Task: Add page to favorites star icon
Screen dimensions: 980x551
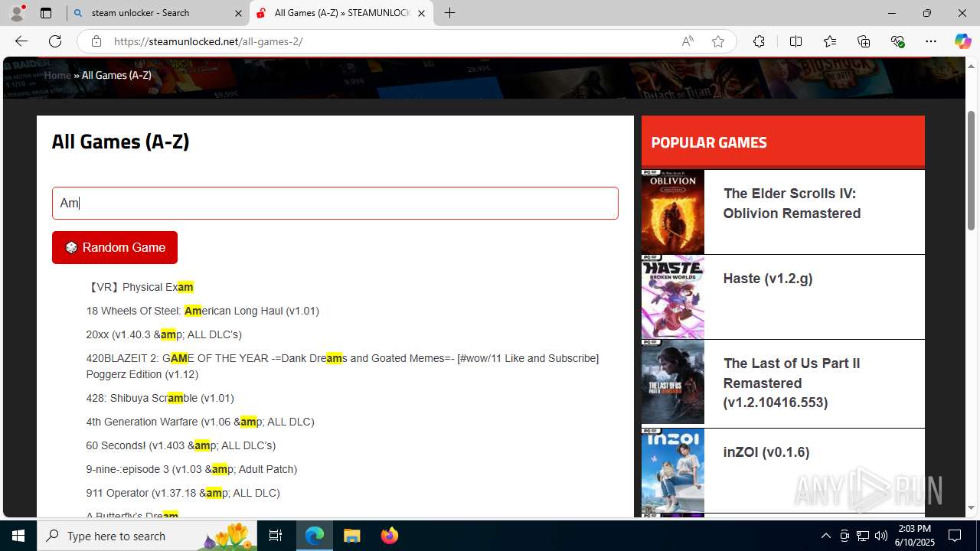Action: click(717, 41)
